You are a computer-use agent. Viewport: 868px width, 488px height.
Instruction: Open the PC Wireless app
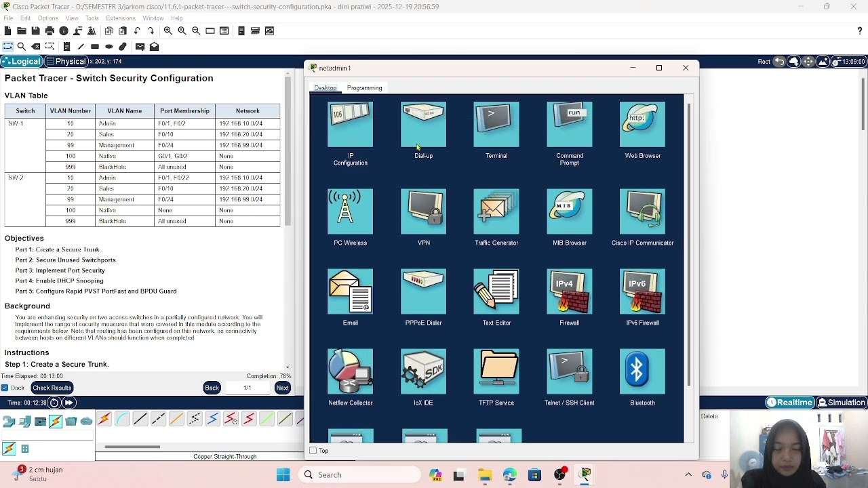[350, 211]
